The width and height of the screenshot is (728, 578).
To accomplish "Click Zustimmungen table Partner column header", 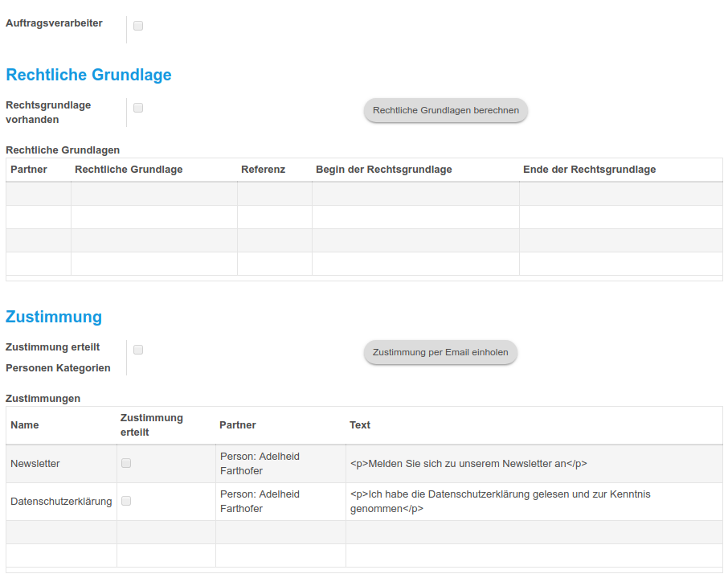I will coord(237,425).
